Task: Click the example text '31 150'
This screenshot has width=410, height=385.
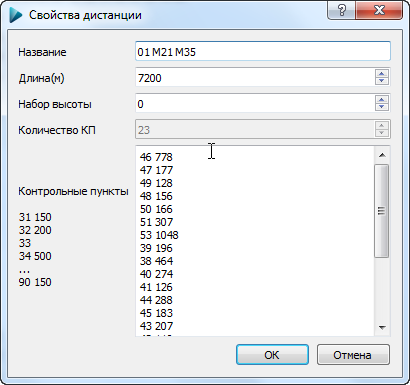Action: 35,217
